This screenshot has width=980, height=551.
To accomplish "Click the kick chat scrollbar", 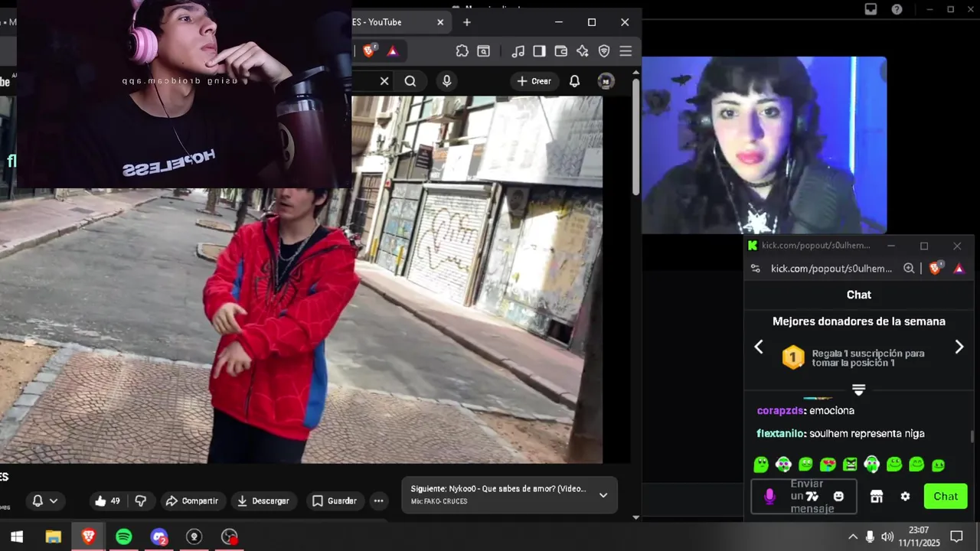I will point(972,437).
